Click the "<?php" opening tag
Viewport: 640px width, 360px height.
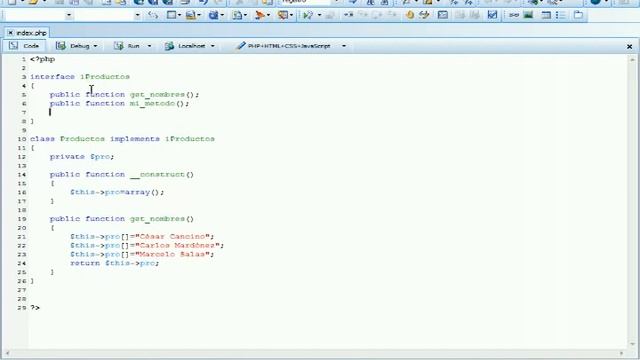tap(42, 59)
